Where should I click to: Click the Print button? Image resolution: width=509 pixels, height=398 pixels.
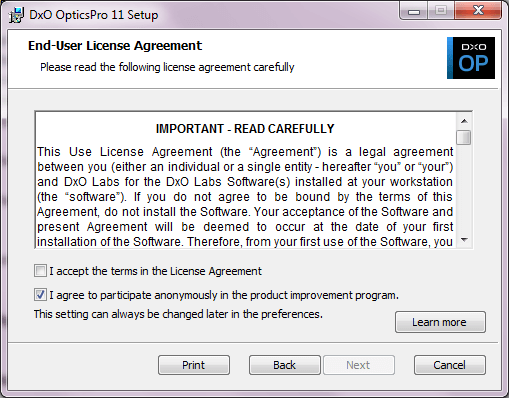pyautogui.click(x=194, y=365)
